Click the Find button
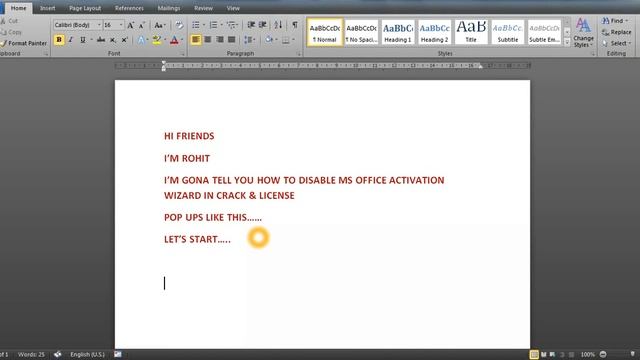Viewport: 640px width, 360px height. pyautogui.click(x=615, y=21)
